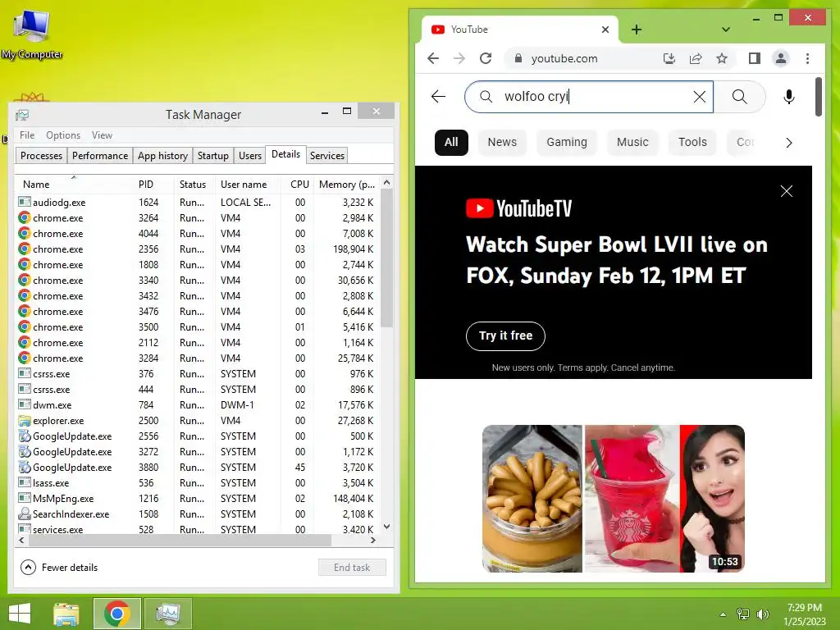
Task: Select the Gaming filter chip
Action: pyautogui.click(x=567, y=143)
